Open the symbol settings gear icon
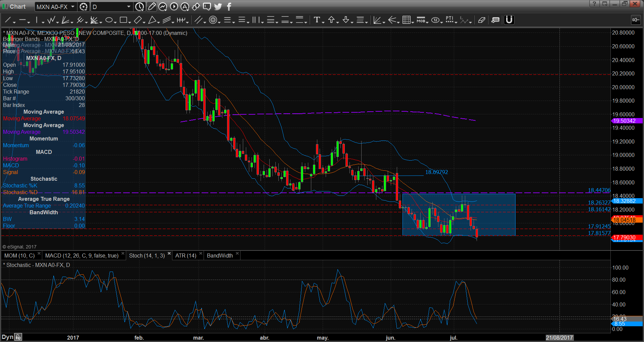 (x=84, y=7)
